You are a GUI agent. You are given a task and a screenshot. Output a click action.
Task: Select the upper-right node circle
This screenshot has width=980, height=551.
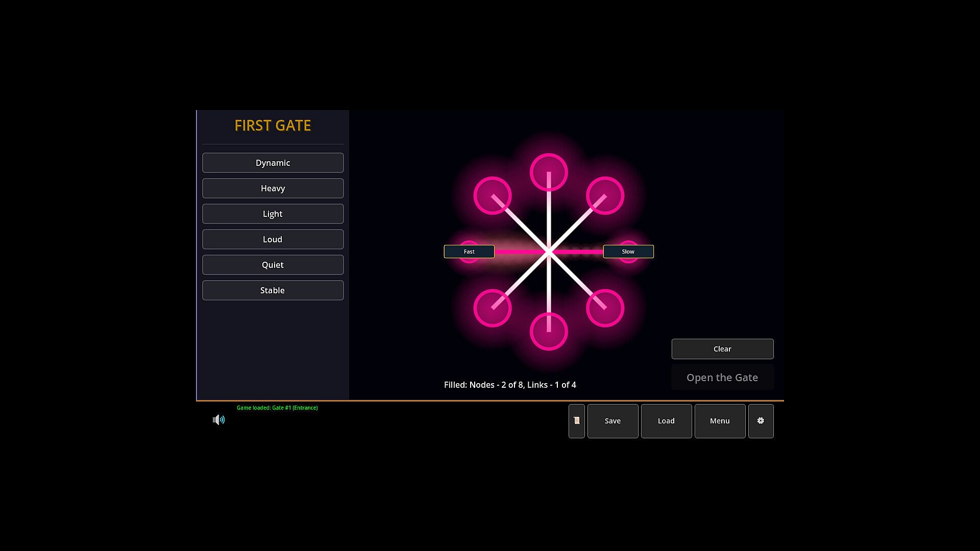[605, 195]
